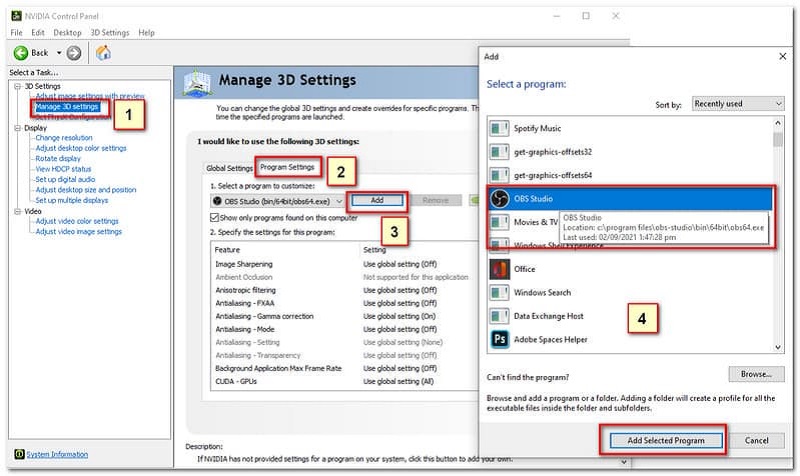
Task: Open the OBS Studio program selection dropdown
Action: point(278,201)
